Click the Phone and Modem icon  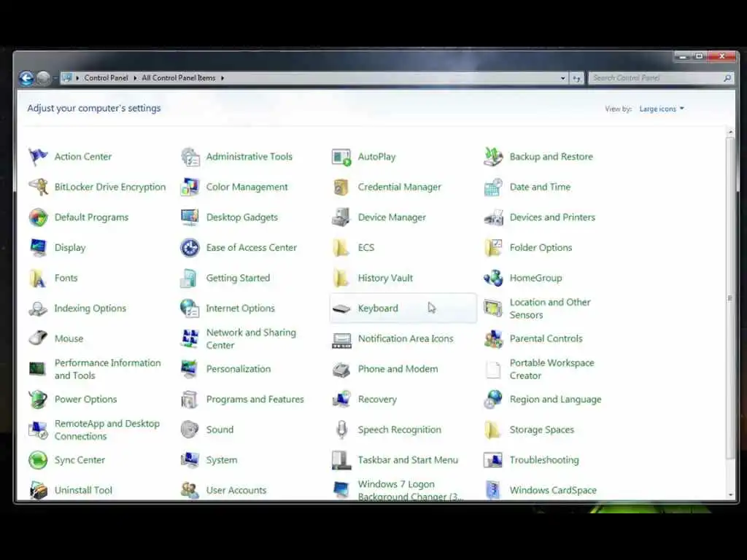pyautogui.click(x=341, y=369)
